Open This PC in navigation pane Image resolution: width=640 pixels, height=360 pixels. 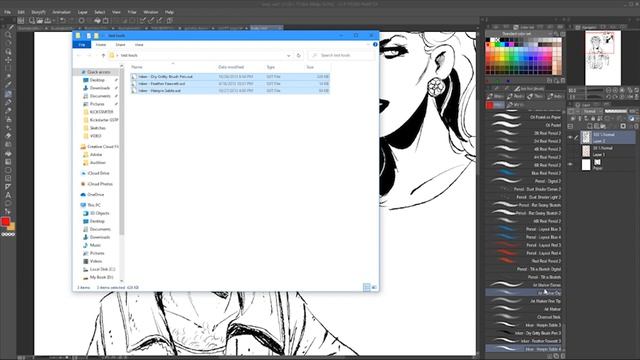click(93, 205)
